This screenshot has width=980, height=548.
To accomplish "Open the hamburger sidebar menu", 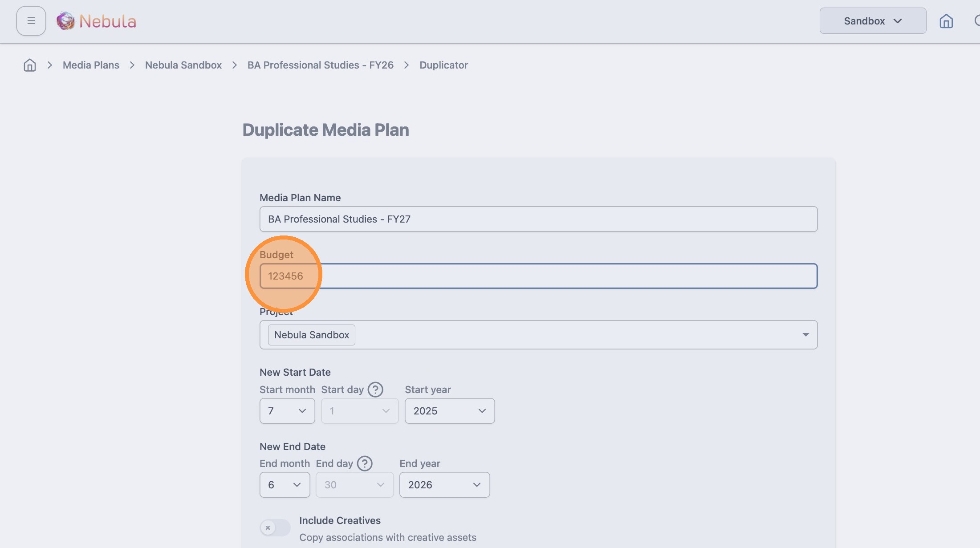I will (31, 21).
